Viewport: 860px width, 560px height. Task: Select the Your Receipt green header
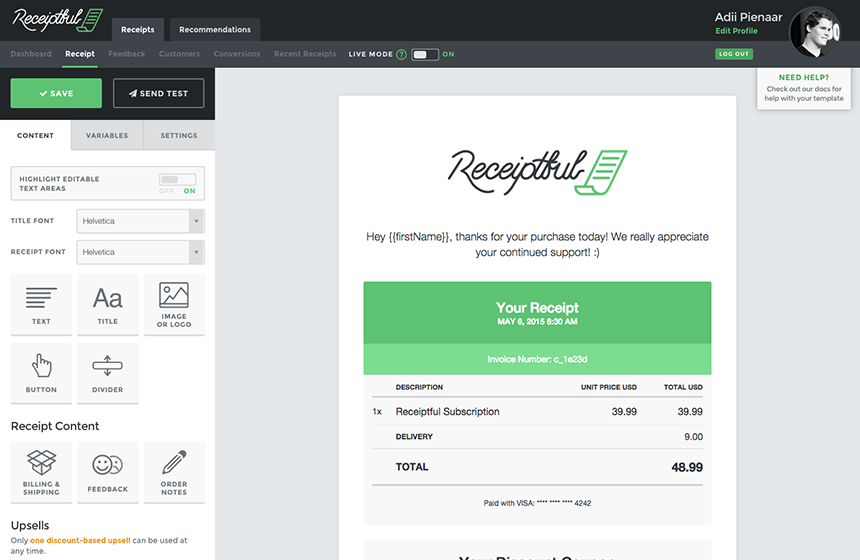538,313
